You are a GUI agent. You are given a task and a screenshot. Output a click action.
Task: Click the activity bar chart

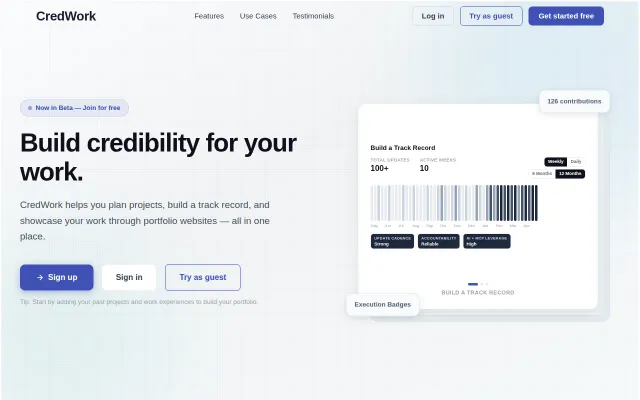(454, 203)
